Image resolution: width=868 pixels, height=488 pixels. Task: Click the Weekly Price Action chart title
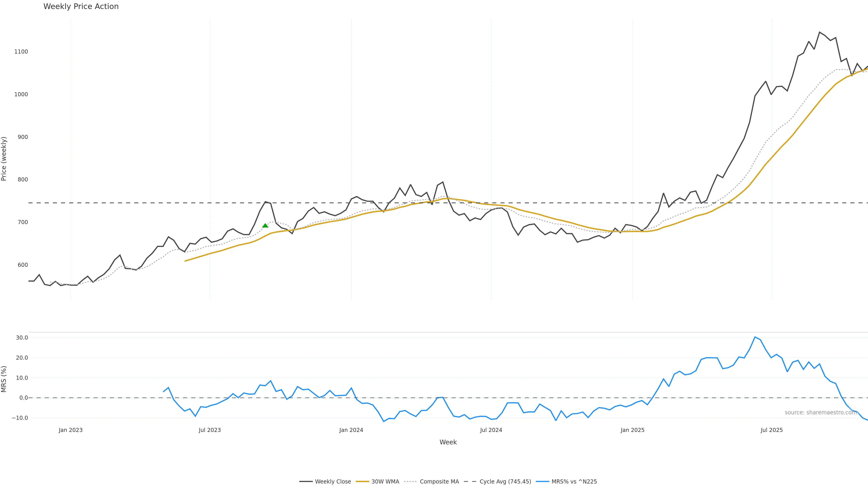point(81,6)
